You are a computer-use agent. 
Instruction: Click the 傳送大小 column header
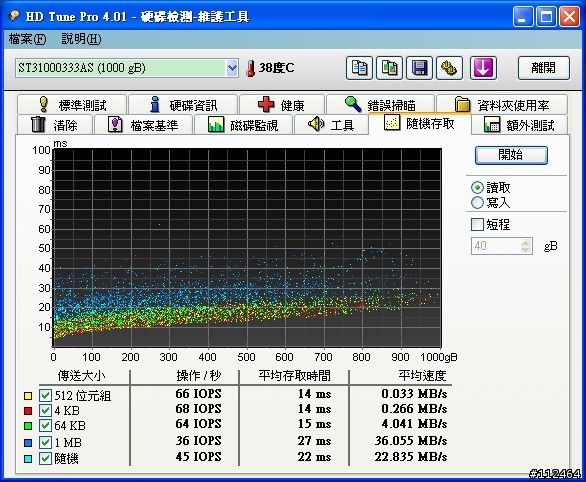[x=81, y=376]
